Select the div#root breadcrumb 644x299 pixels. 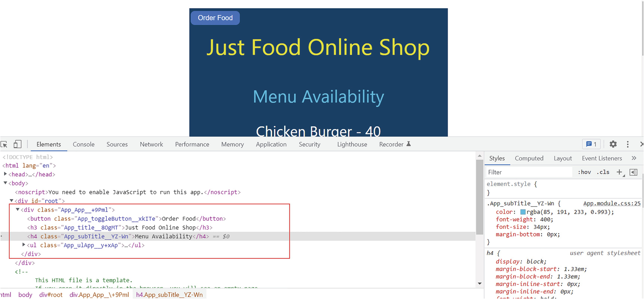[x=51, y=295]
